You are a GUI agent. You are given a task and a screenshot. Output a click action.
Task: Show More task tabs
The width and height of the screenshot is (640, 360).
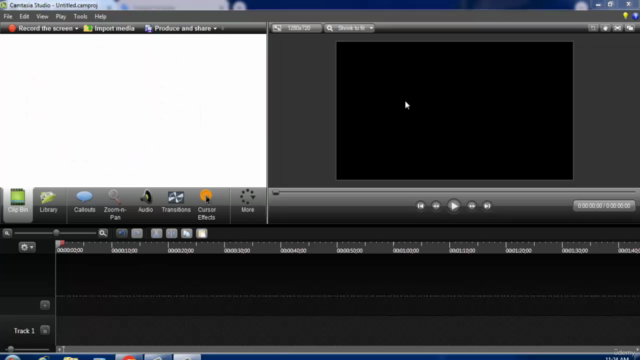click(x=247, y=201)
